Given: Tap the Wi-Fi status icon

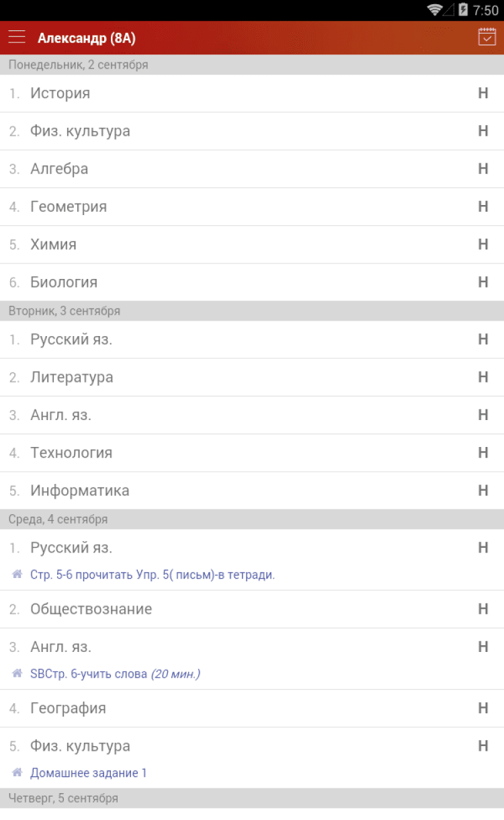Looking at the screenshot, I should (435, 10).
